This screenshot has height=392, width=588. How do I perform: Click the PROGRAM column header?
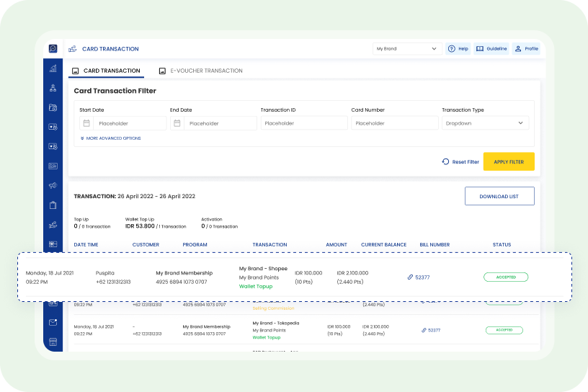[195, 244]
